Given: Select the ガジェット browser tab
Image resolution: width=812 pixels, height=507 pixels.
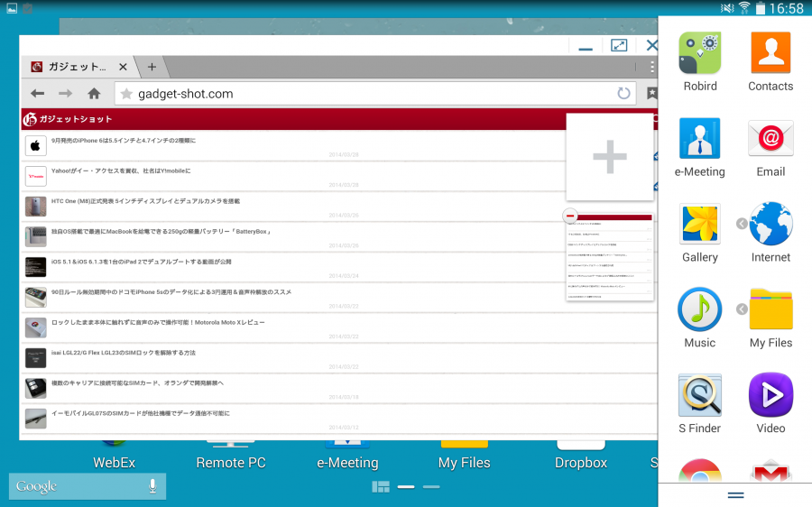Looking at the screenshot, I should (79, 67).
